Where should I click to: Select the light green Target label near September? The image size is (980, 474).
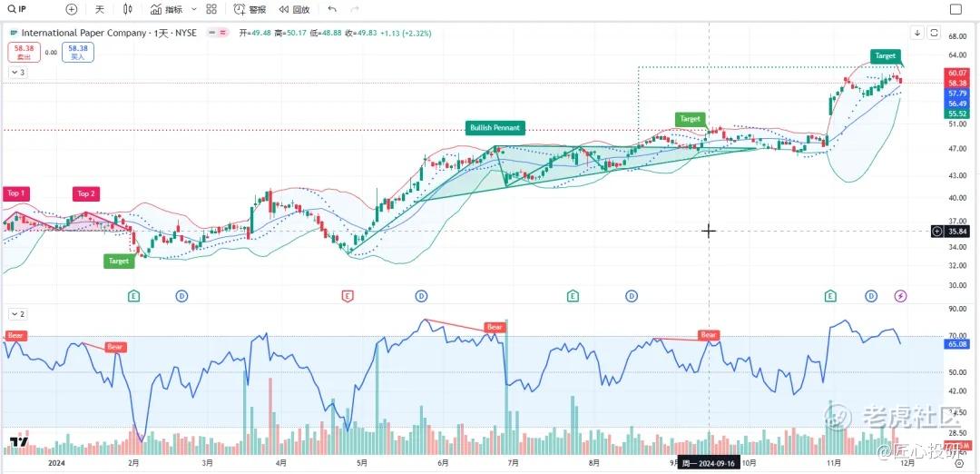pos(690,119)
